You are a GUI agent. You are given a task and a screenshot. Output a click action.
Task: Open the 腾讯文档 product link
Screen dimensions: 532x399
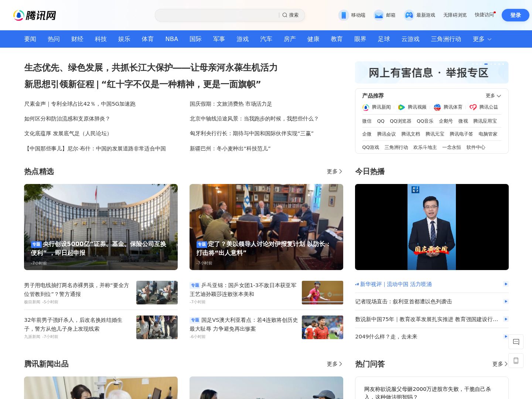411,134
